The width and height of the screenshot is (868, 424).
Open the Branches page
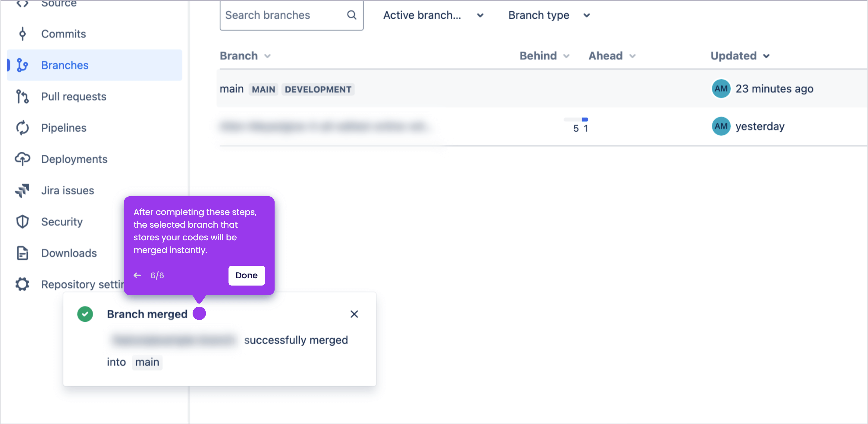coord(94,65)
